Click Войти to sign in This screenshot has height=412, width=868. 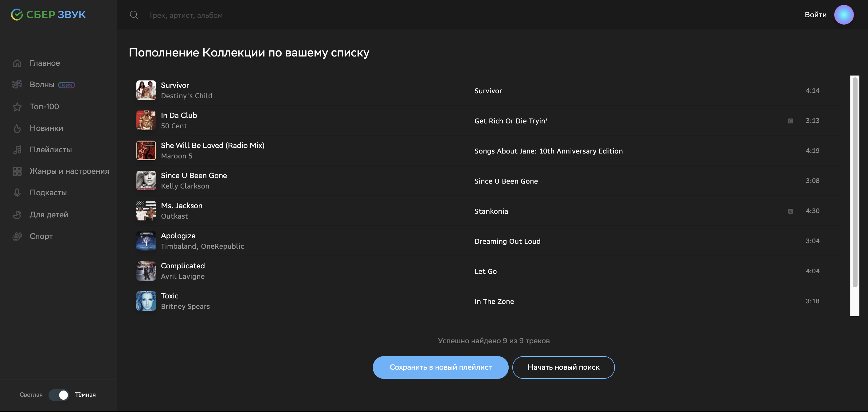[x=815, y=14]
